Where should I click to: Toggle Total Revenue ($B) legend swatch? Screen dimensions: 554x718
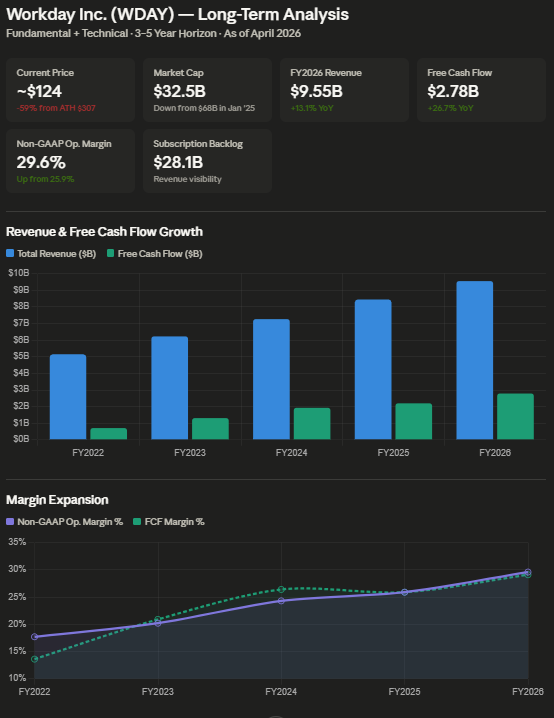[10, 253]
